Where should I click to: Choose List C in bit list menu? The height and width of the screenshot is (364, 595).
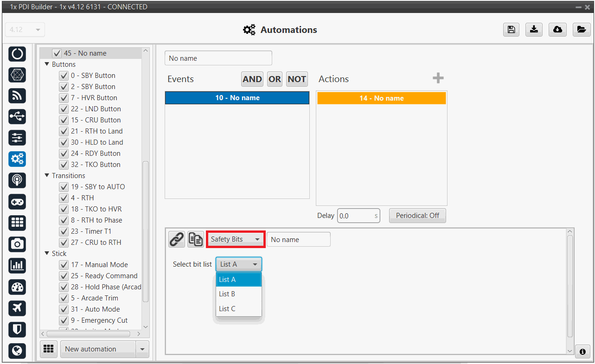pos(227,309)
